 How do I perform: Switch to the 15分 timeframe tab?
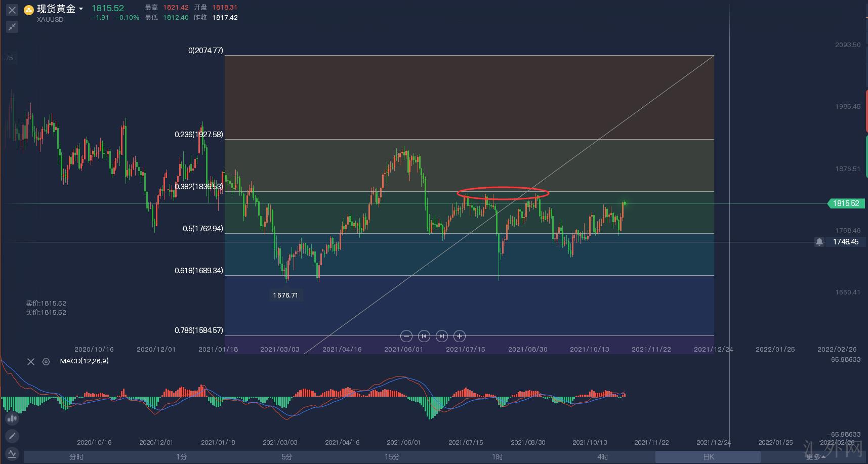coord(392,457)
